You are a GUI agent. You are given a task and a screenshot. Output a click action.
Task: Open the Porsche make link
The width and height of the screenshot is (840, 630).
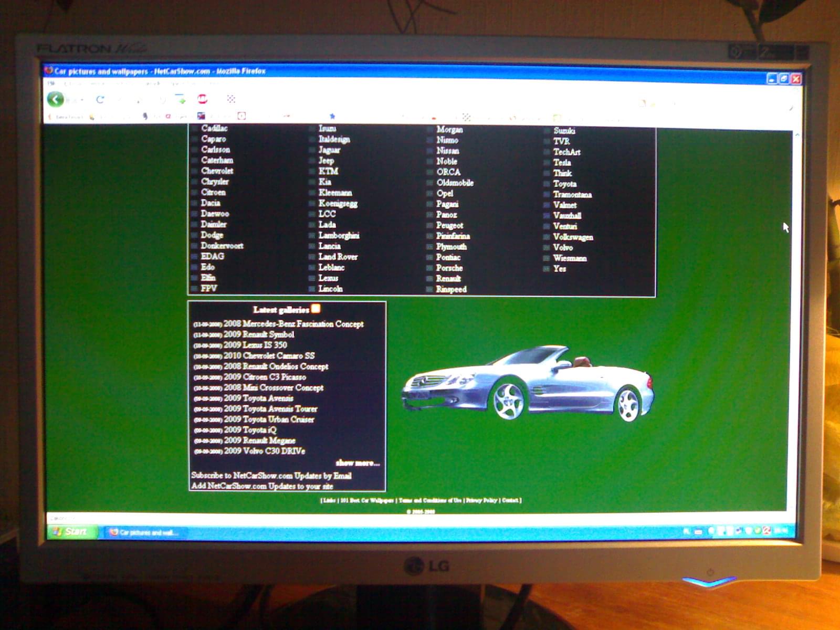click(x=449, y=268)
